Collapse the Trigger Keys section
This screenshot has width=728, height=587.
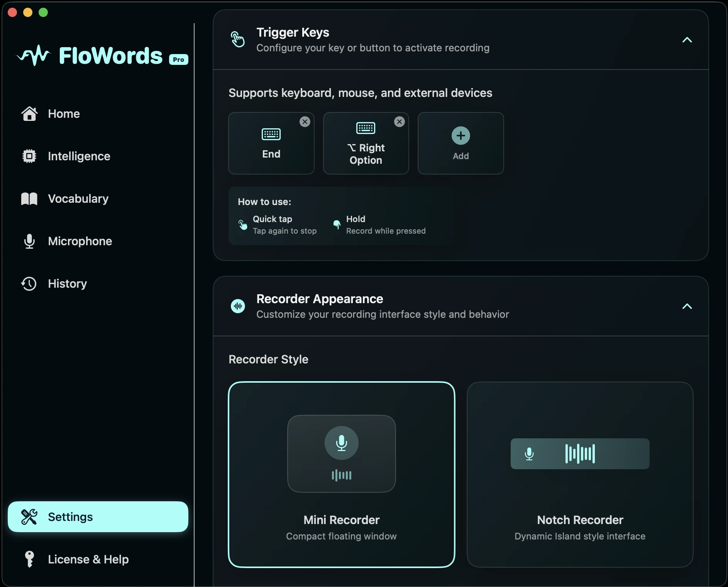click(687, 40)
